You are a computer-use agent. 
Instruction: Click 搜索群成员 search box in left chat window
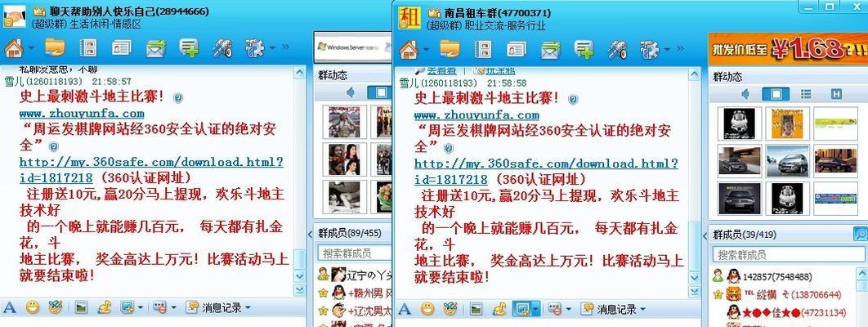(354, 253)
